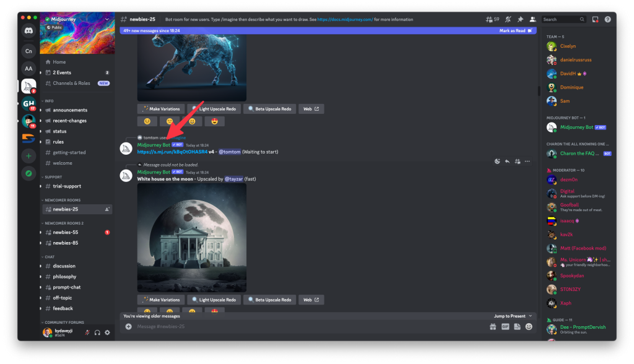Toggle deafen headphones in user panel
This screenshot has height=364, width=634.
point(97,332)
